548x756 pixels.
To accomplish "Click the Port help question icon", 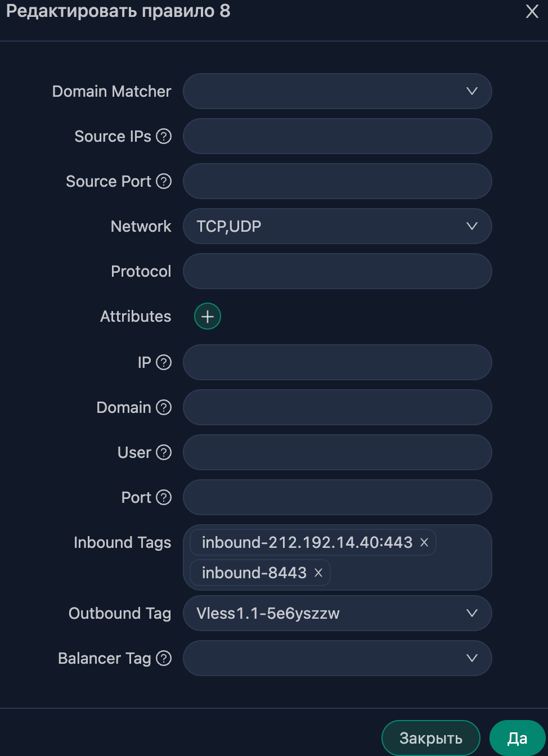I will pyautogui.click(x=164, y=497).
